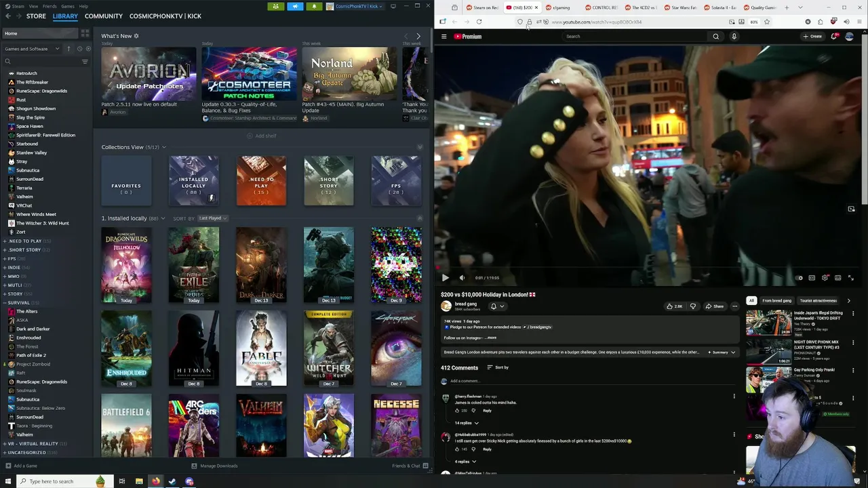
Task: Play the YouTube video
Action: pos(445,278)
